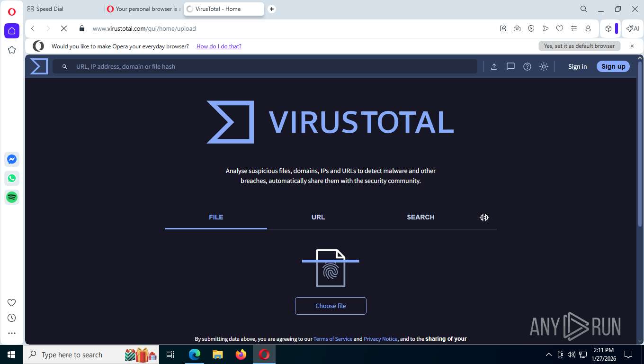Select the URL tab
This screenshot has width=644, height=364.
[318, 217]
